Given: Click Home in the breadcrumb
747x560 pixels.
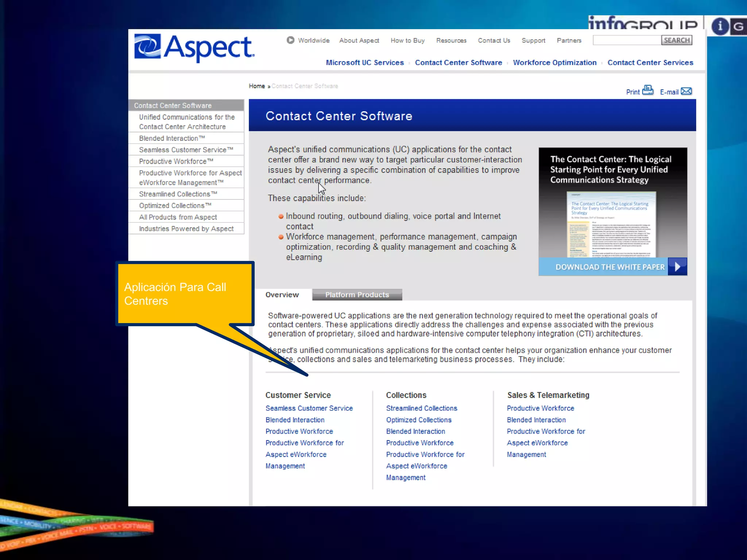Looking at the screenshot, I should [x=257, y=86].
